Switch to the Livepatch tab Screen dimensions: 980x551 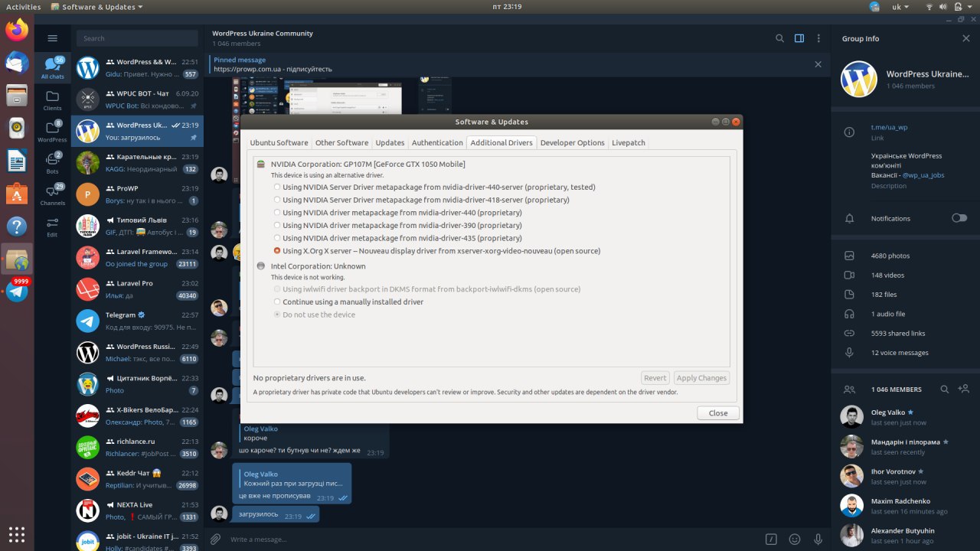(x=629, y=142)
